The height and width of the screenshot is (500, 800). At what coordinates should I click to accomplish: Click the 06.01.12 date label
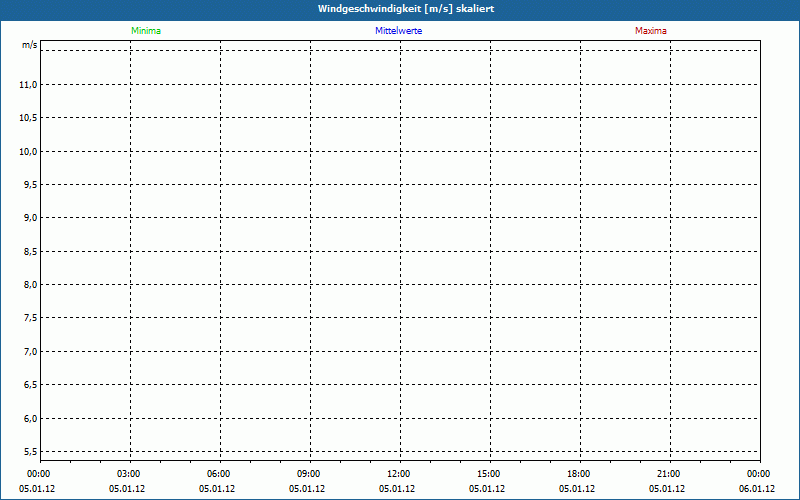pos(757,489)
